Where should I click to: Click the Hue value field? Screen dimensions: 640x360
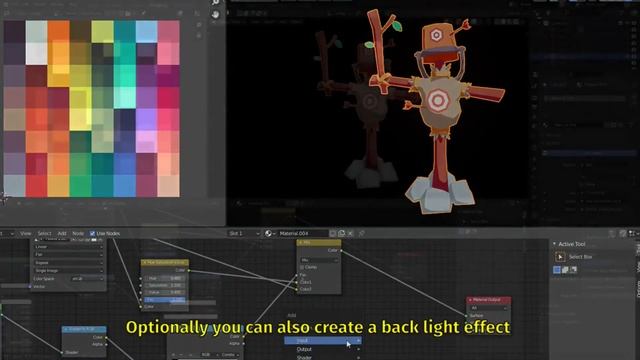click(165, 278)
